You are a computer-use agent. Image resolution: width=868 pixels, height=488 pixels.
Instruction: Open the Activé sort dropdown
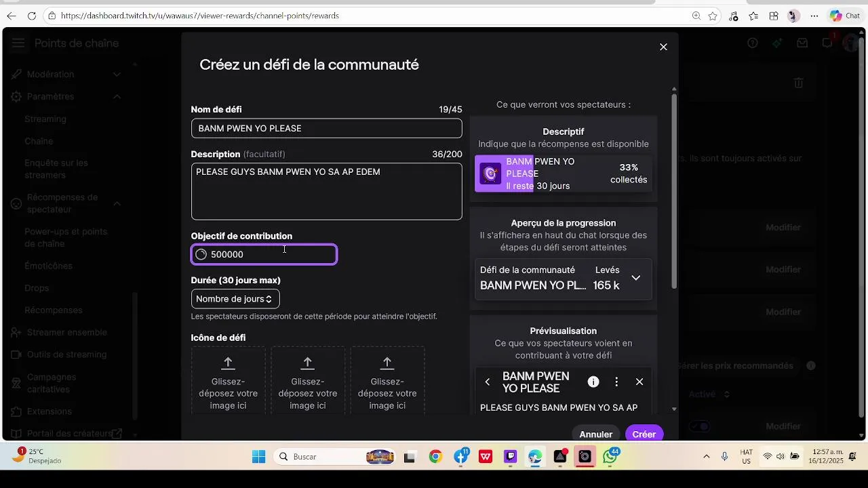[709, 394]
